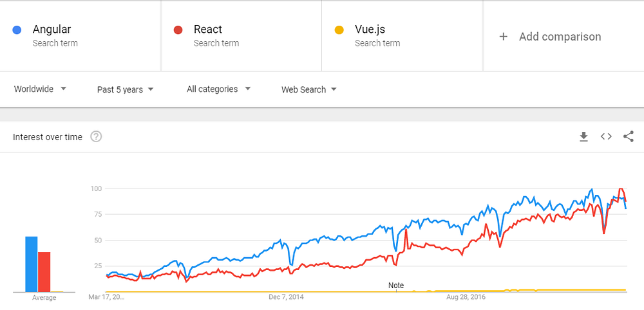Share the Interest over time chart
644x310 pixels.
629,136
